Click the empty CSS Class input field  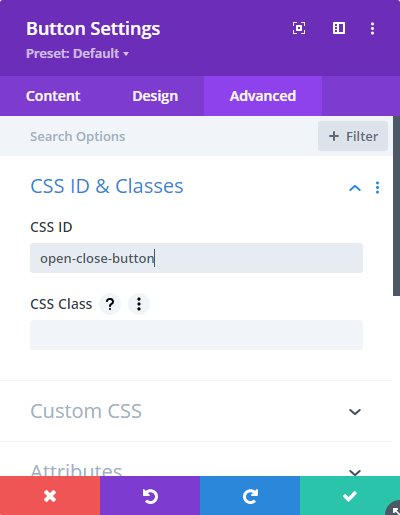tap(196, 335)
